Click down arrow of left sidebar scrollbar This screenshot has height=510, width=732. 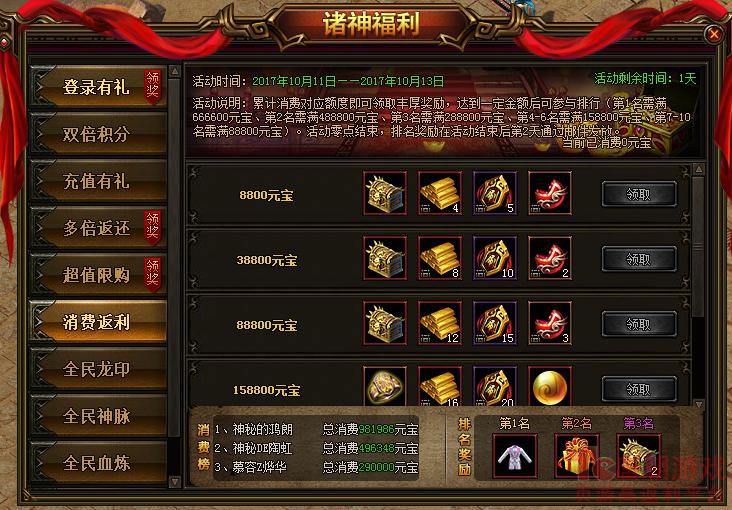coord(175,481)
